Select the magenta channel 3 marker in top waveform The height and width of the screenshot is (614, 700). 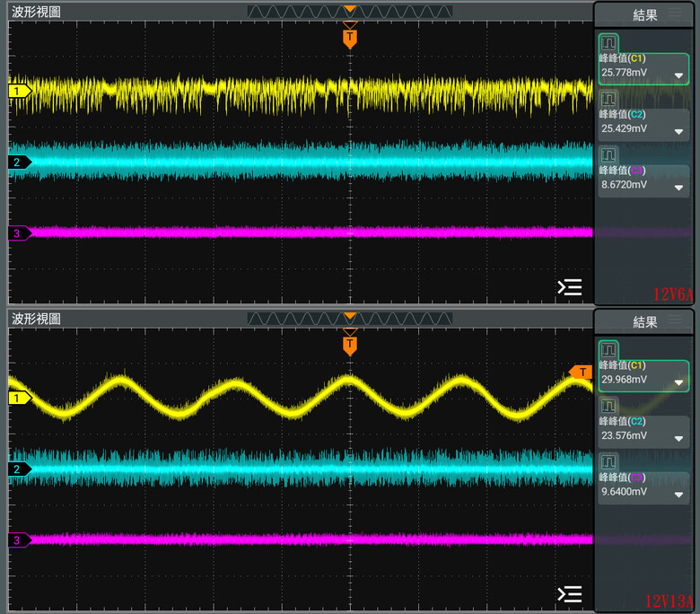point(19,233)
